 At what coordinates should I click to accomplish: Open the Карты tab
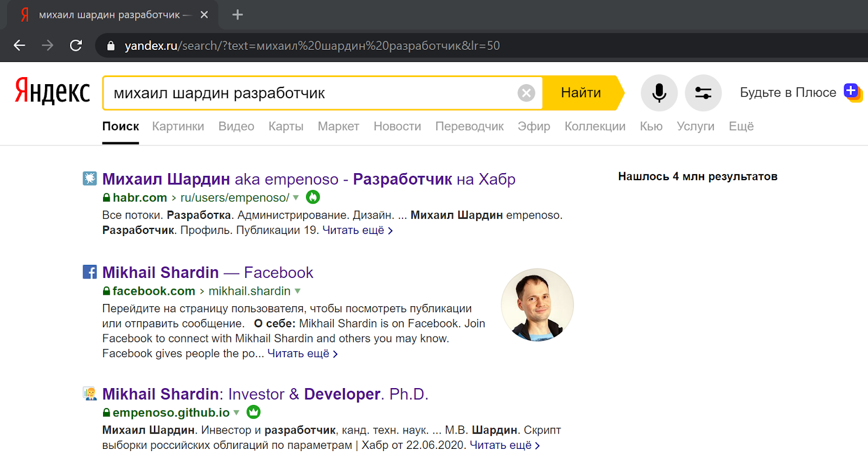(x=286, y=126)
